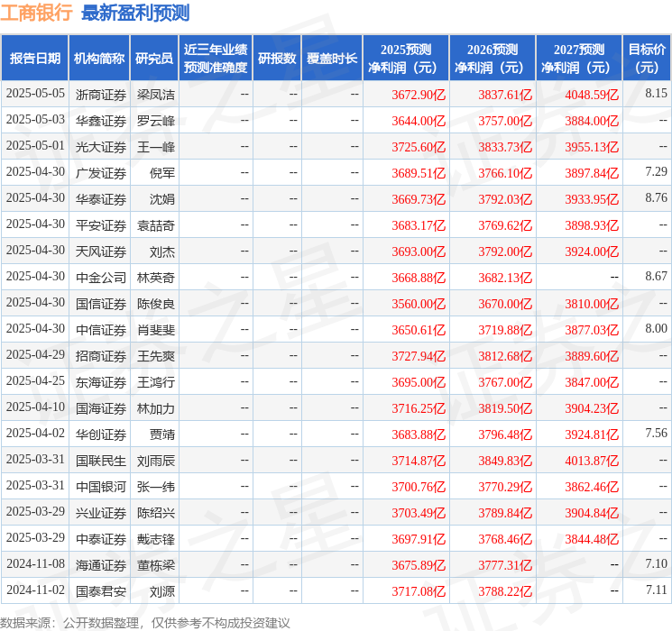Select the 2025预测净利润 column header

406,58
